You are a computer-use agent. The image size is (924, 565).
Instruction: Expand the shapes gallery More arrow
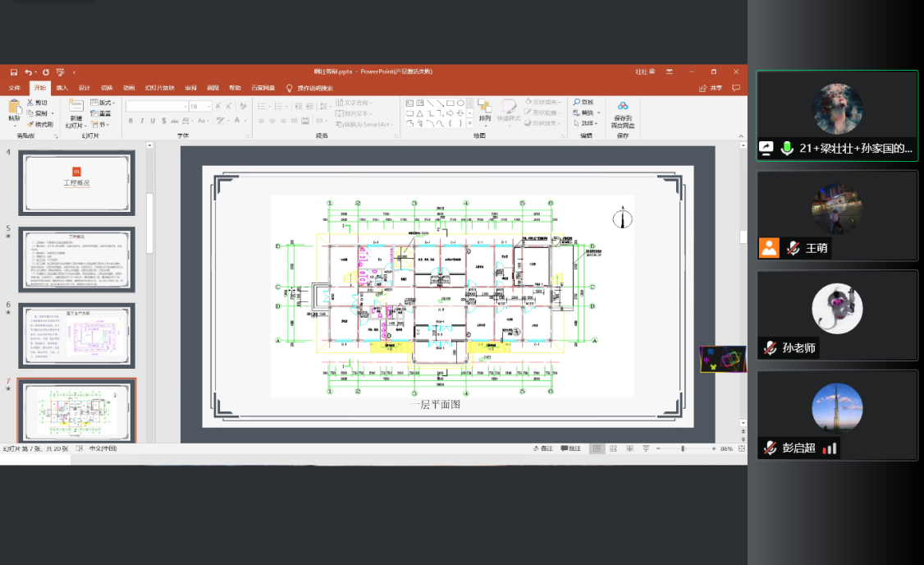click(469, 123)
